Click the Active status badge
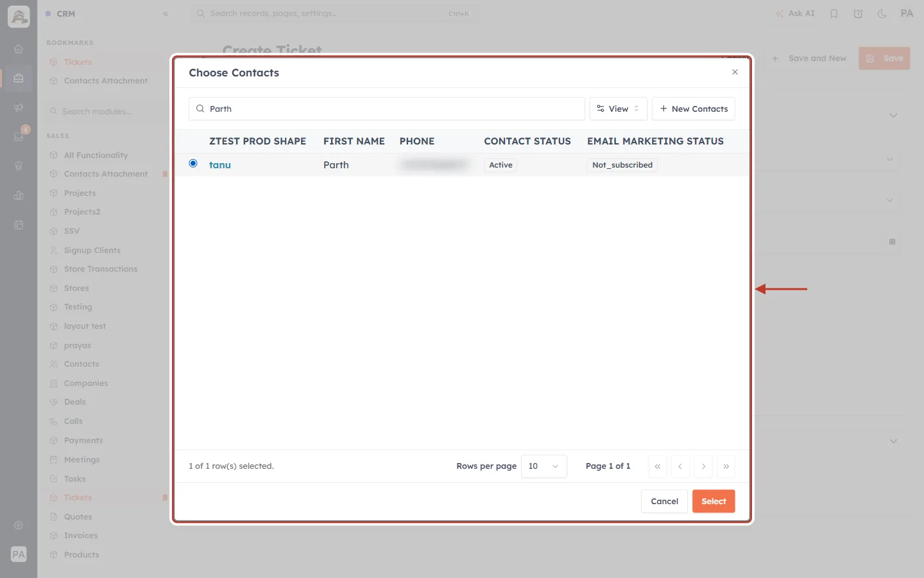This screenshot has width=924, height=578. tap(501, 165)
